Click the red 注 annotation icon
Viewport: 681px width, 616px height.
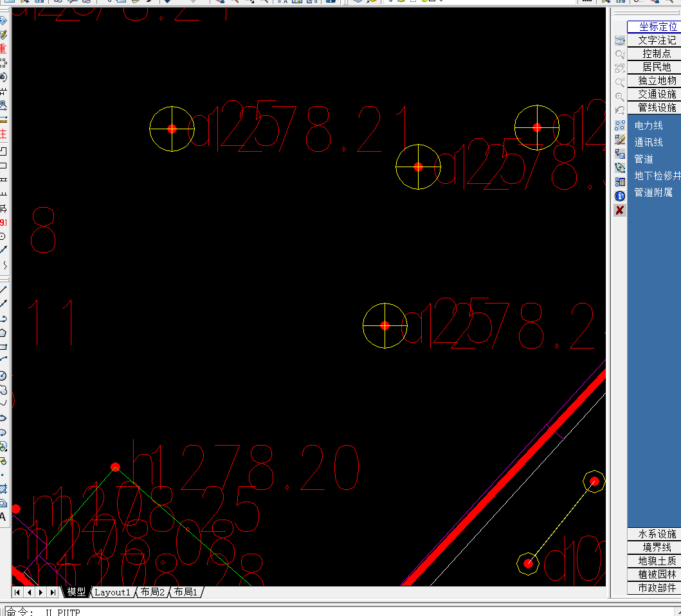click(3, 134)
